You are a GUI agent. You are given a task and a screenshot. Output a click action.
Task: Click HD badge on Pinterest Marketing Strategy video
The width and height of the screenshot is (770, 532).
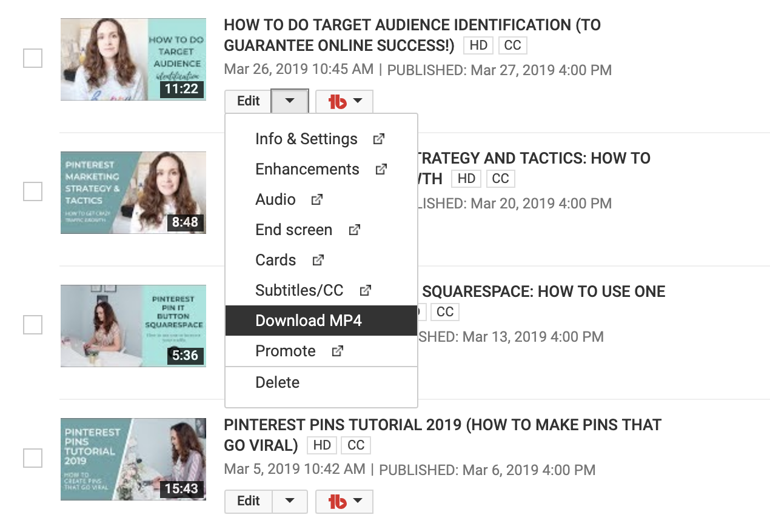click(466, 179)
